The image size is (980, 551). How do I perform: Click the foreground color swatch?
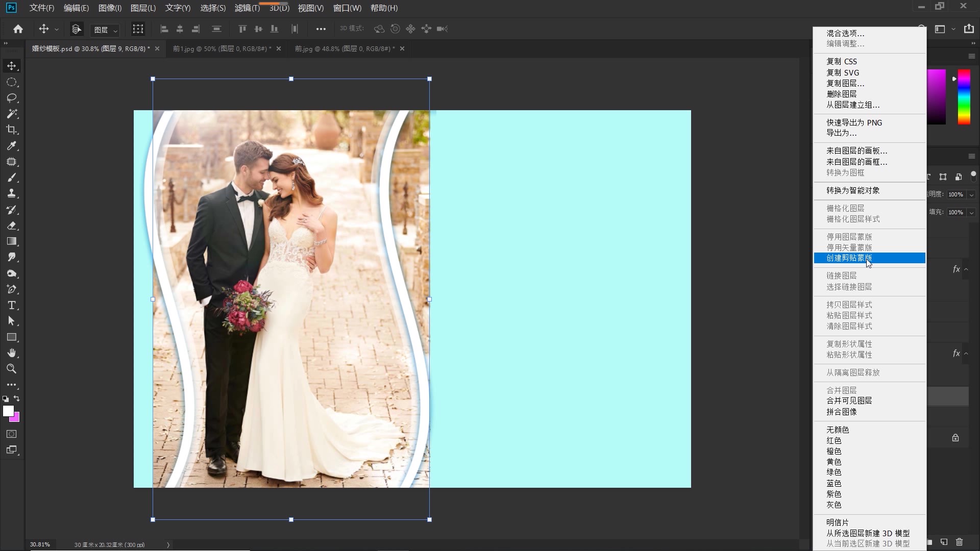(x=9, y=411)
